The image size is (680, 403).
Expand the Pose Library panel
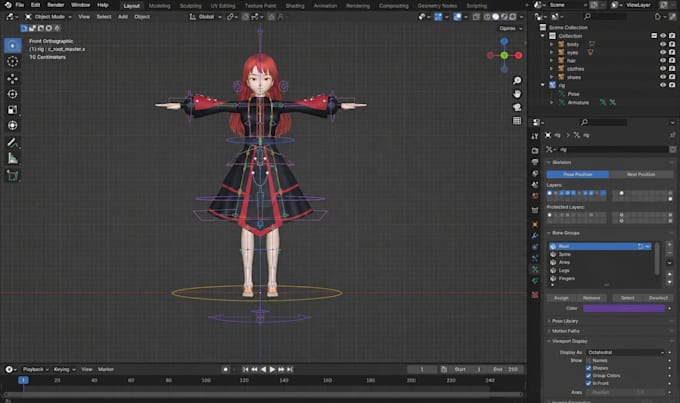click(565, 321)
